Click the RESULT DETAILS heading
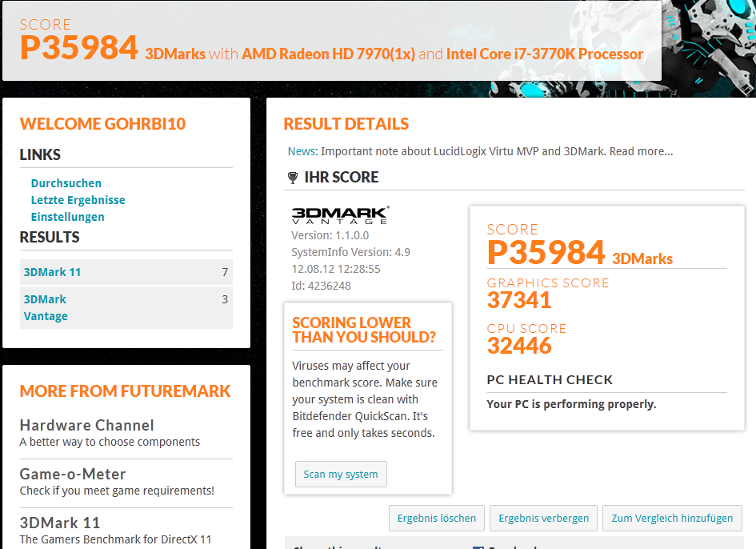 346,124
